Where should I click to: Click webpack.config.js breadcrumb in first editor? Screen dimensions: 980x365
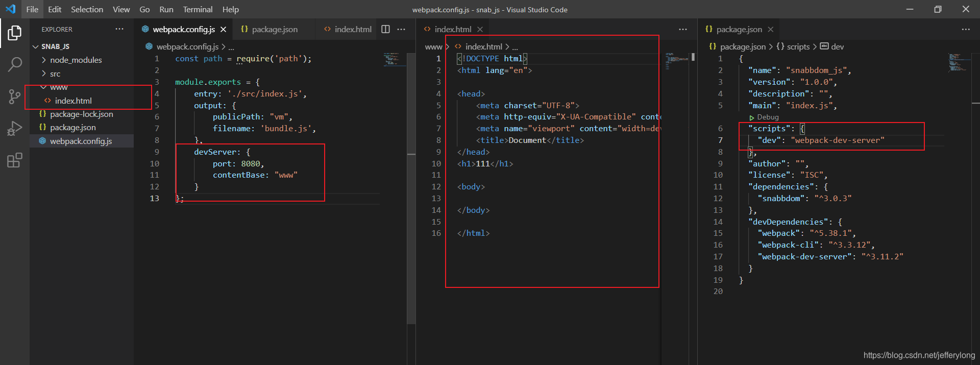pyautogui.click(x=187, y=46)
